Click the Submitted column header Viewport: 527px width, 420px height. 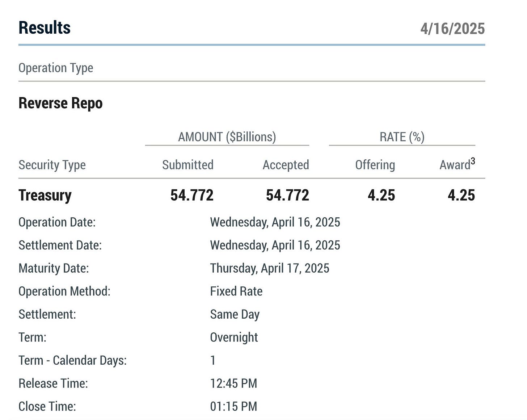(x=187, y=165)
